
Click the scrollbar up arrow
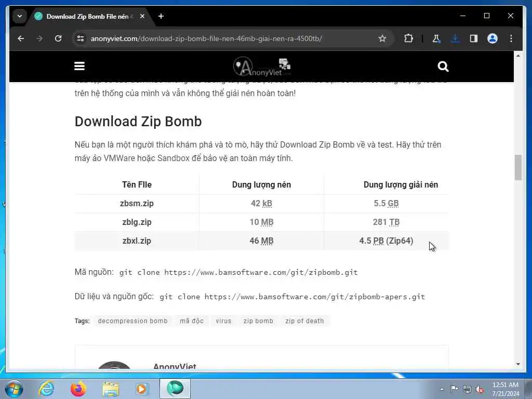point(518,56)
